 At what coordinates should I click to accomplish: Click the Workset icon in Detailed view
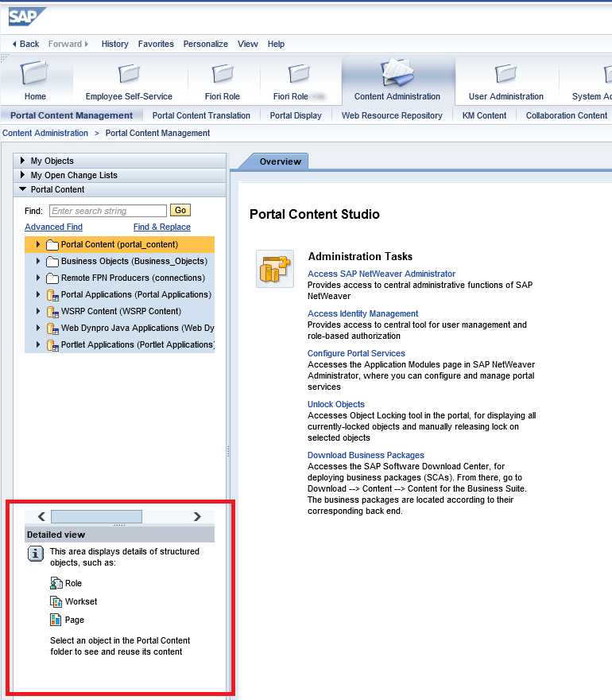[x=56, y=601]
